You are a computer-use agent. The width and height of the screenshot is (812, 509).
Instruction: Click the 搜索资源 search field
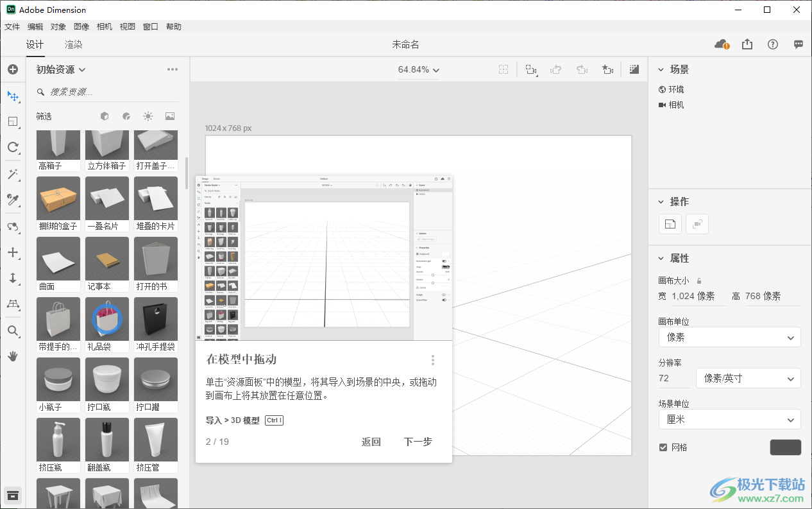click(x=107, y=92)
